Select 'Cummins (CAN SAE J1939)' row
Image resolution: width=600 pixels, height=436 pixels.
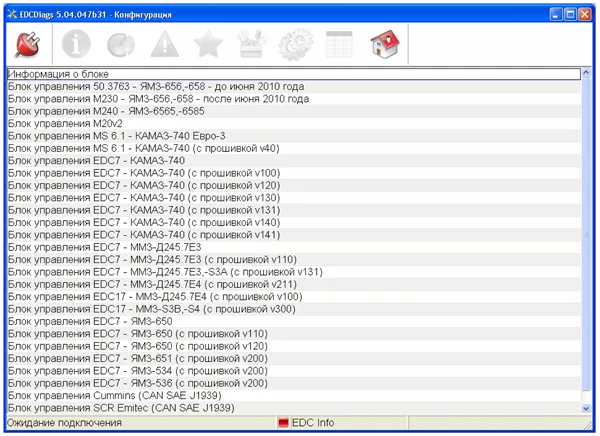coord(294,395)
